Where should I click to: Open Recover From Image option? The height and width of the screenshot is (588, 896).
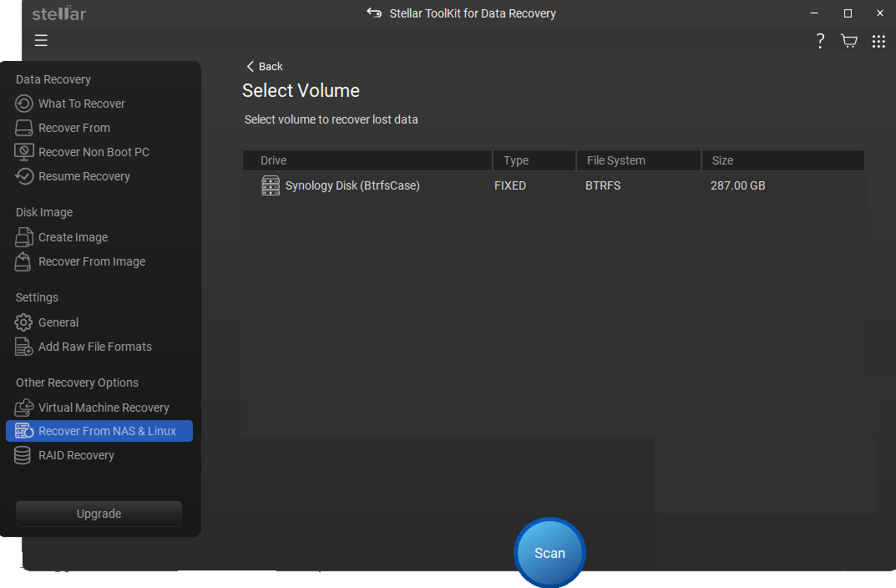(x=92, y=261)
